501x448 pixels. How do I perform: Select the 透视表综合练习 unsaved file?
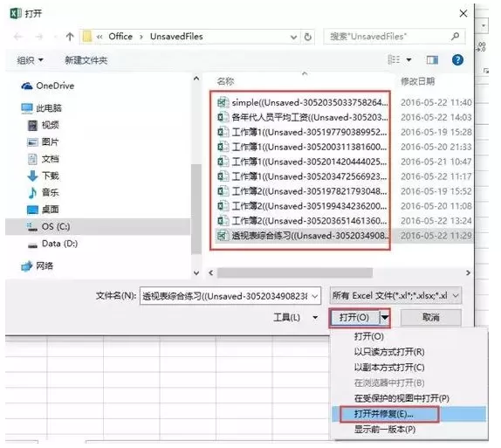[302, 236]
